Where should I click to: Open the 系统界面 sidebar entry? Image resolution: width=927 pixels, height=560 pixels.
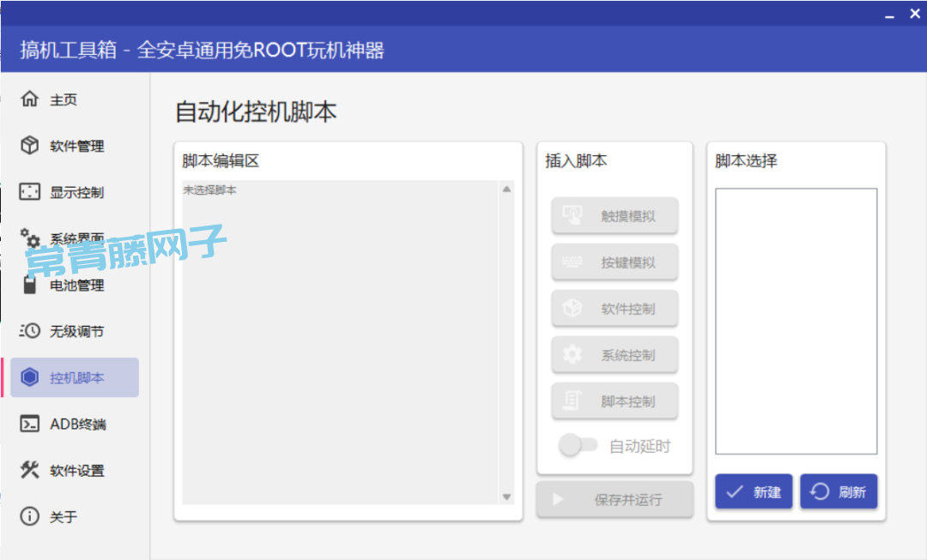(76, 239)
